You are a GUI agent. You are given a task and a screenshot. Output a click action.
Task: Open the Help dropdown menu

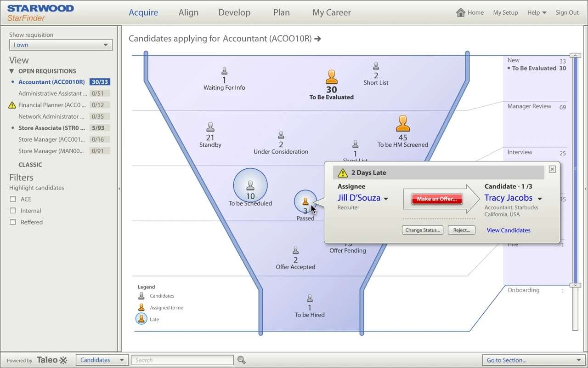tap(537, 13)
